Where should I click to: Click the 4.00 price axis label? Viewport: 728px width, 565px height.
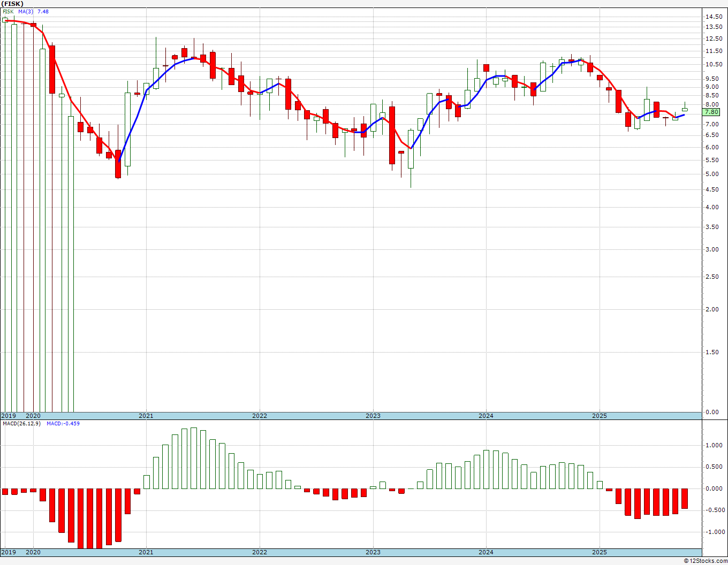[x=711, y=207]
